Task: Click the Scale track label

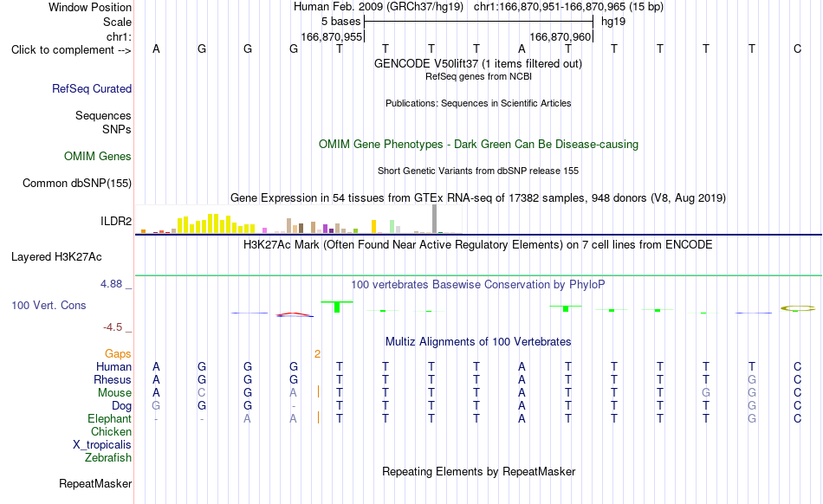Action: coord(117,22)
